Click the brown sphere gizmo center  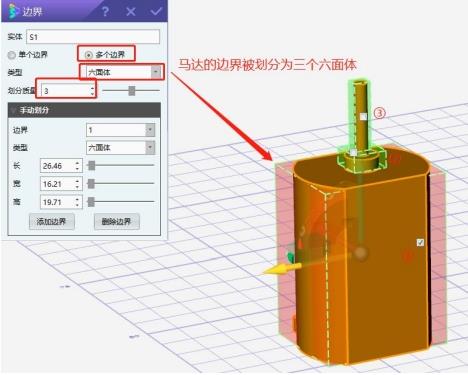360,253
